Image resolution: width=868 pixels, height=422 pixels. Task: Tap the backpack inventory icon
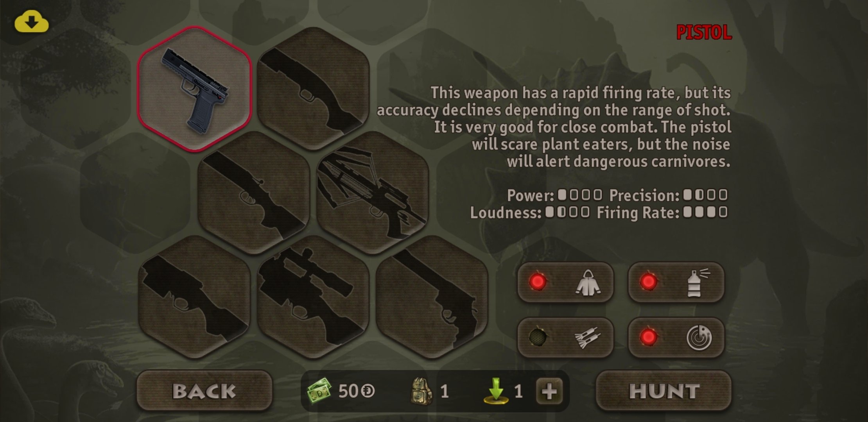click(x=422, y=390)
